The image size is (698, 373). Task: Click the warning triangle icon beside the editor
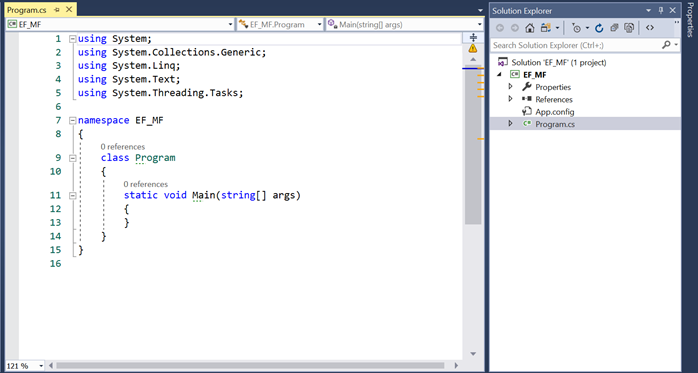coord(473,48)
